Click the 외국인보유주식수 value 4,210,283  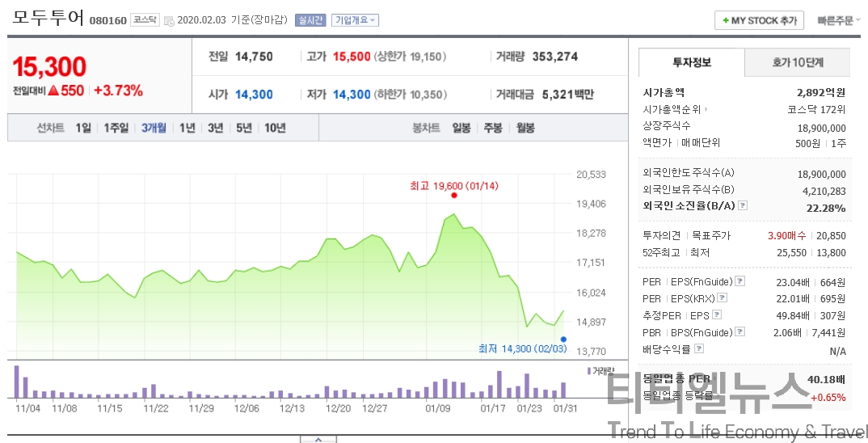click(x=824, y=191)
